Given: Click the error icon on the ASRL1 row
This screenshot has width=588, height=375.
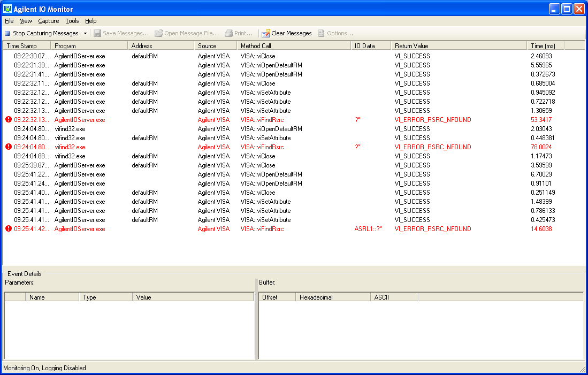Looking at the screenshot, I should point(8,229).
